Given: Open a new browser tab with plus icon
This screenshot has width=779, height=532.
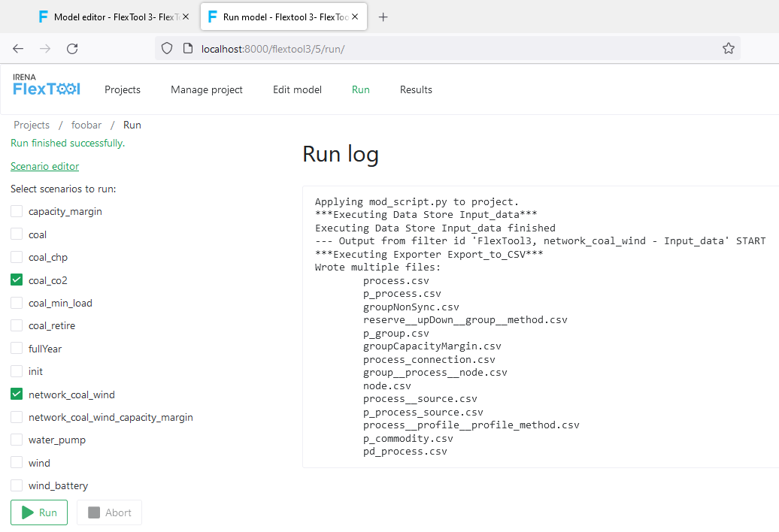Looking at the screenshot, I should (x=383, y=17).
